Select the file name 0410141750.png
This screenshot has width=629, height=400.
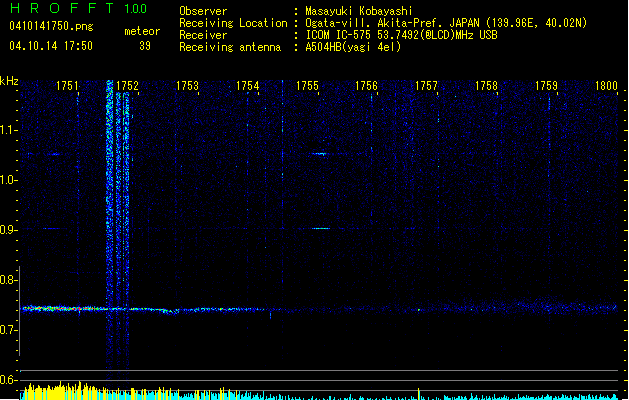point(51,26)
